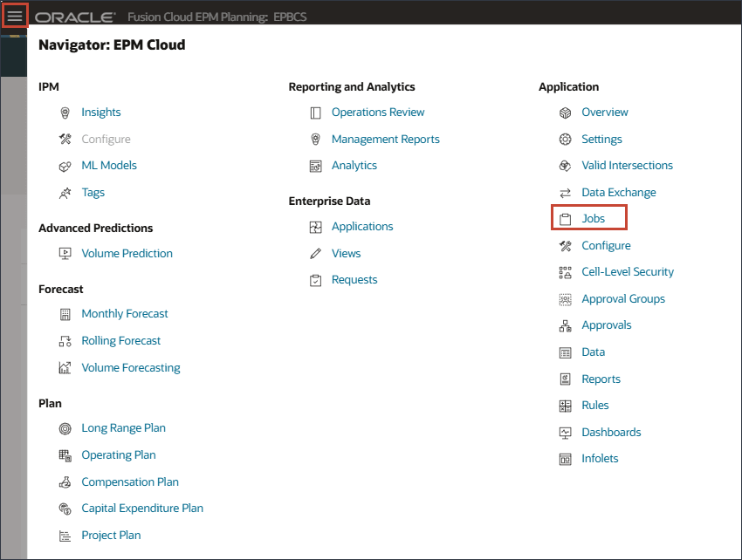Go to the Tags link
742x560 pixels.
click(x=93, y=193)
